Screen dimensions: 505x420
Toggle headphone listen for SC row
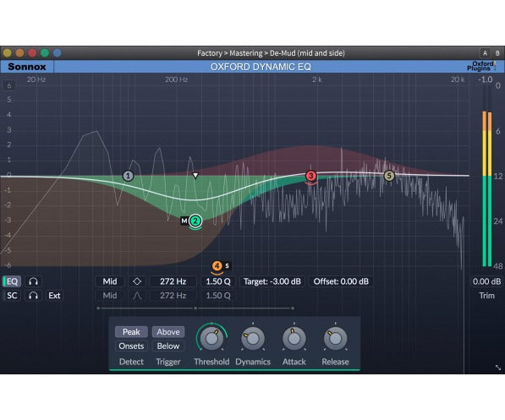pyautogui.click(x=34, y=296)
